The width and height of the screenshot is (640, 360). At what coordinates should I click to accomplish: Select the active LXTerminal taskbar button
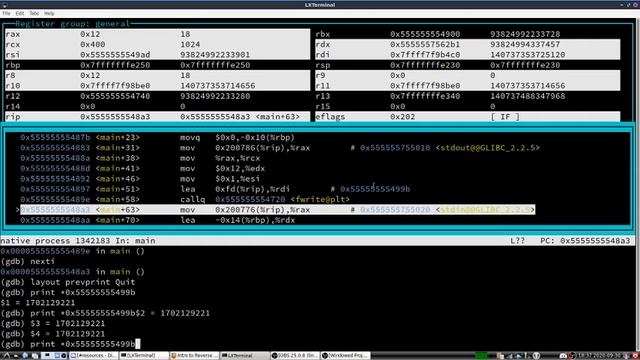pos(245,356)
